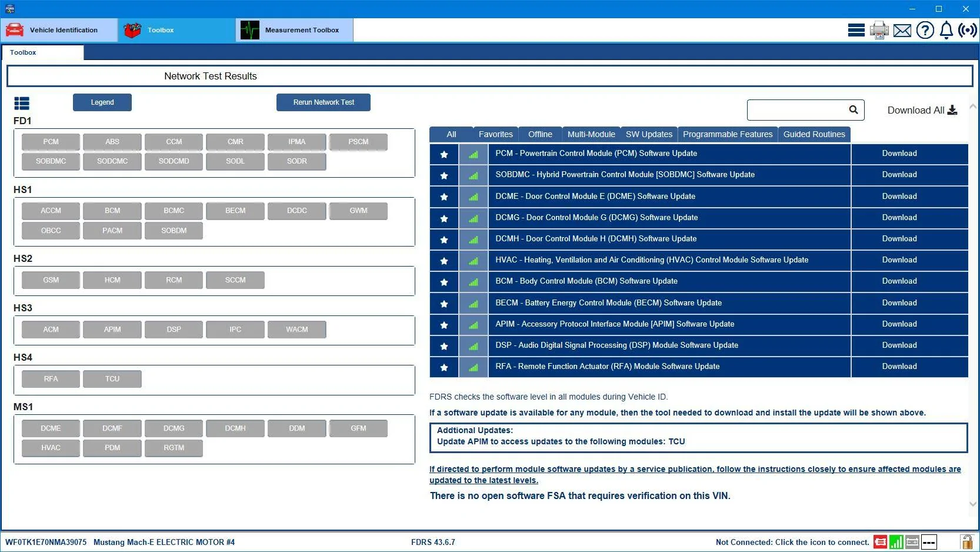The width and height of the screenshot is (980, 552).
Task: Download the APIM Software Update
Action: 899,324
